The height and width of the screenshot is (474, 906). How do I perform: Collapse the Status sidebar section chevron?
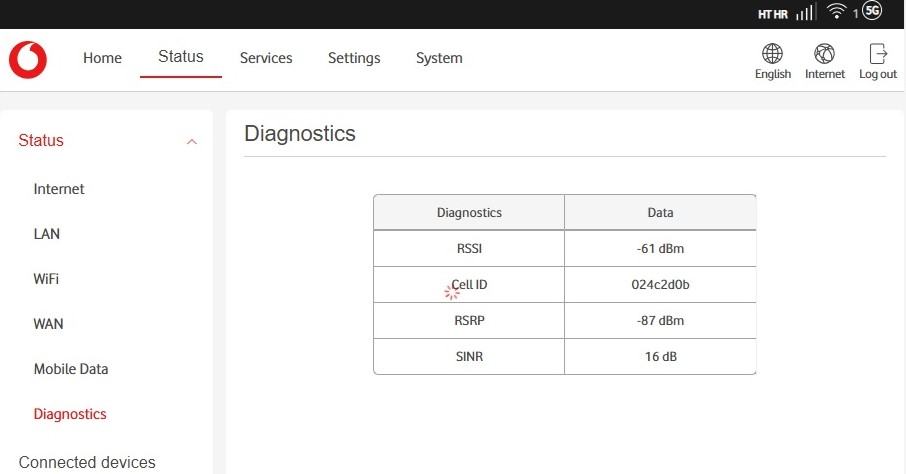[192, 142]
